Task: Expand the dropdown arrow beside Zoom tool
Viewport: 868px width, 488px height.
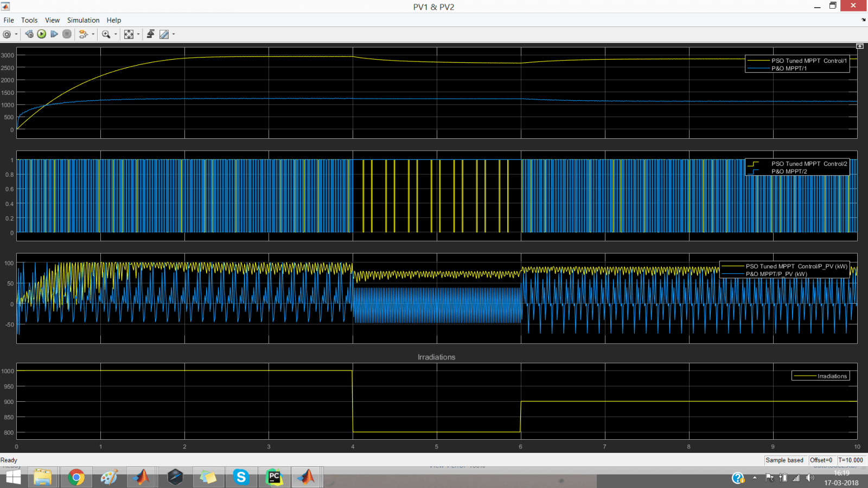Action: click(x=116, y=34)
